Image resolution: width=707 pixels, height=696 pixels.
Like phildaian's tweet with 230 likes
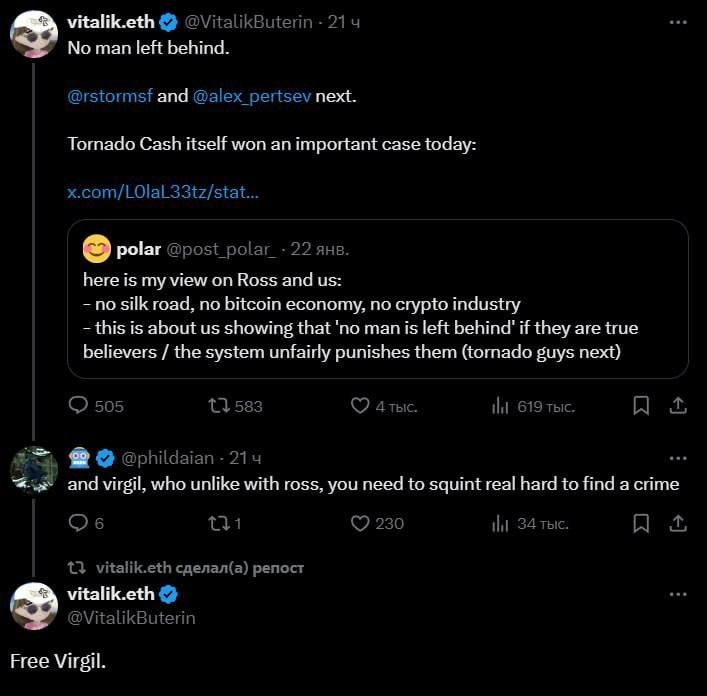coord(361,523)
